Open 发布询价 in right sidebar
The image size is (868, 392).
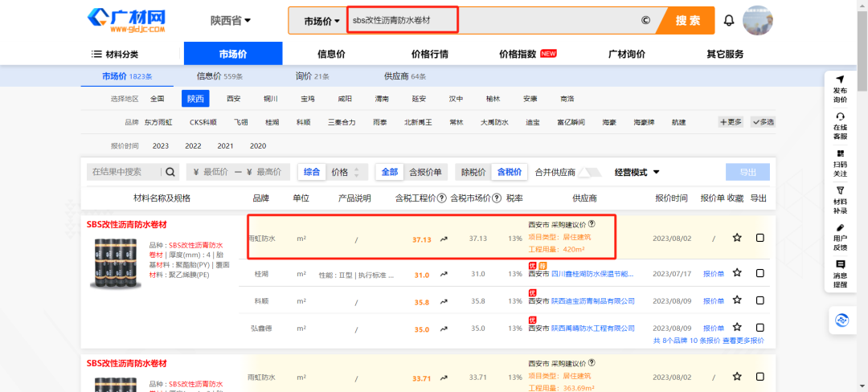tap(840, 90)
